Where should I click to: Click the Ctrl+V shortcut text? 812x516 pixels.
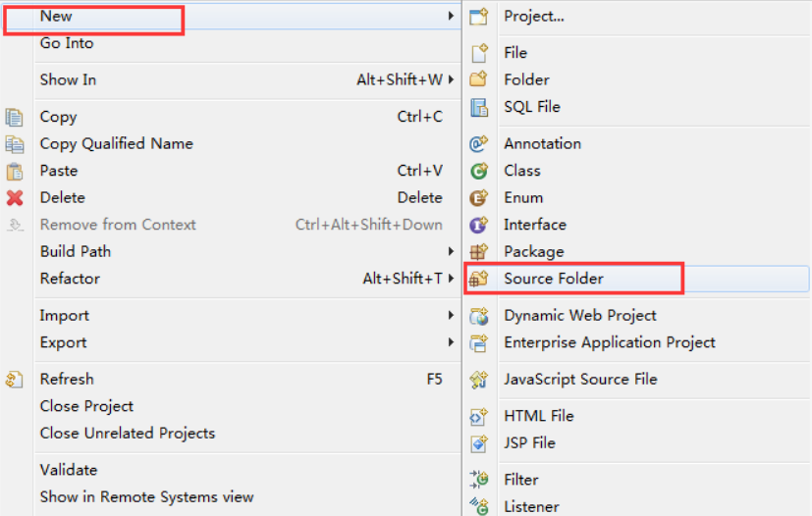tap(420, 171)
